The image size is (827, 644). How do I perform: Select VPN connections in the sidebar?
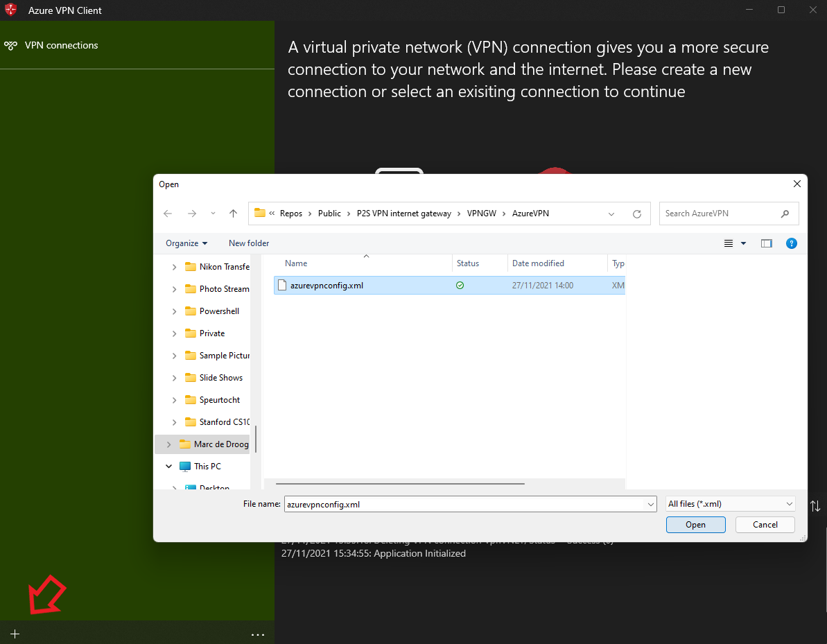[x=61, y=45]
